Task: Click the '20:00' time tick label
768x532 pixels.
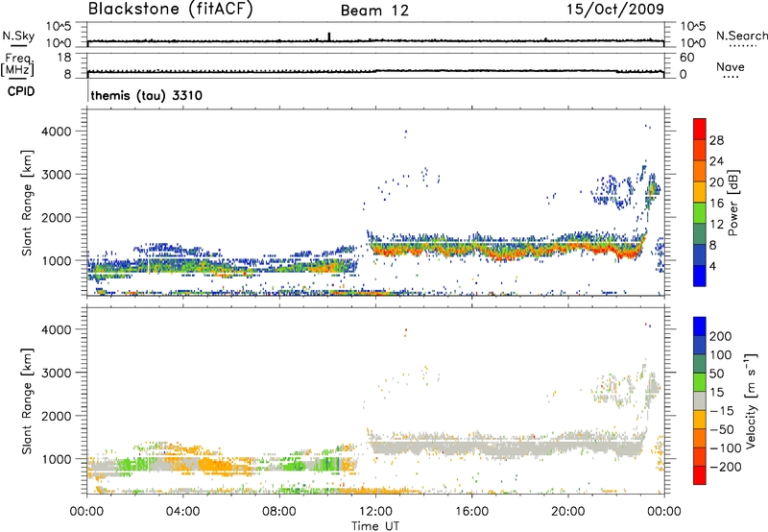Action: [567, 512]
